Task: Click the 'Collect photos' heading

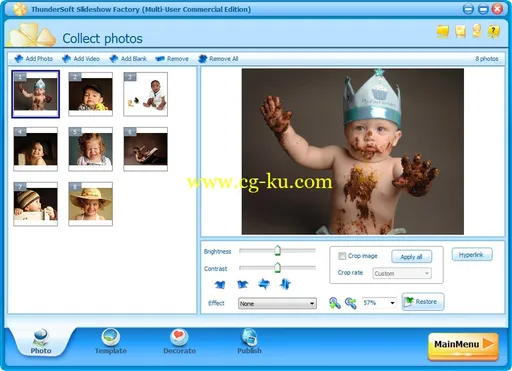Action: (x=102, y=39)
